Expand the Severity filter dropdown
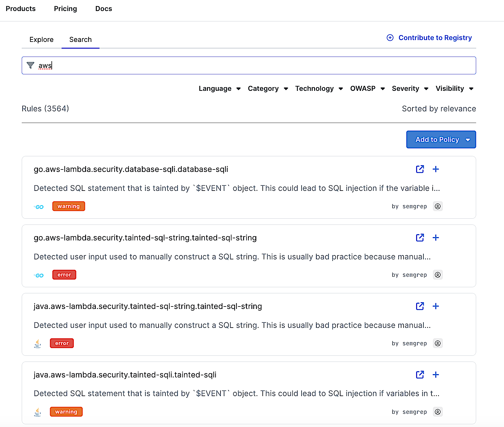The image size is (504, 427). [410, 89]
